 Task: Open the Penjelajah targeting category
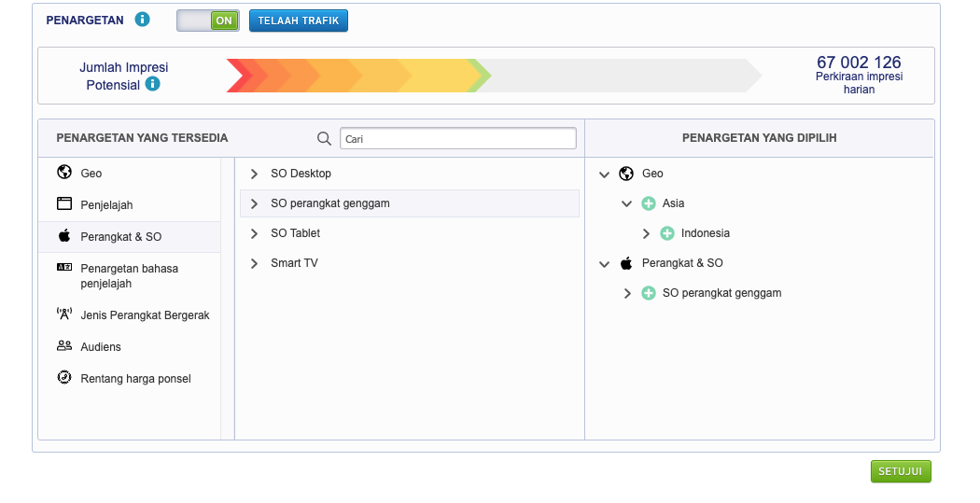tap(106, 204)
